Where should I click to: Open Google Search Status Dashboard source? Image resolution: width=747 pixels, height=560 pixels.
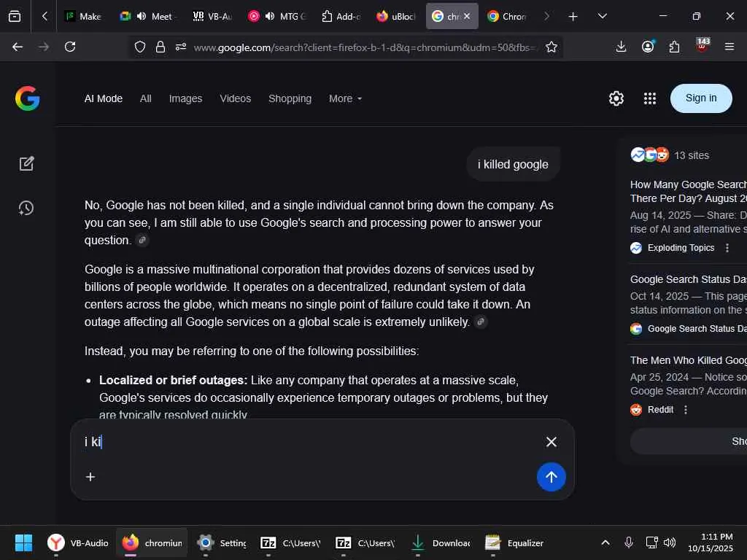click(x=689, y=279)
